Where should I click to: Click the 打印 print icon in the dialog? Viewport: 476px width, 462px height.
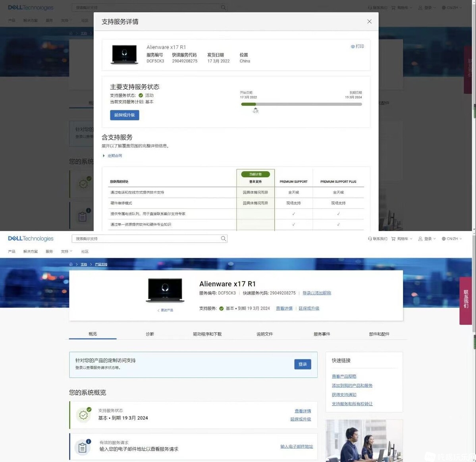click(x=353, y=46)
